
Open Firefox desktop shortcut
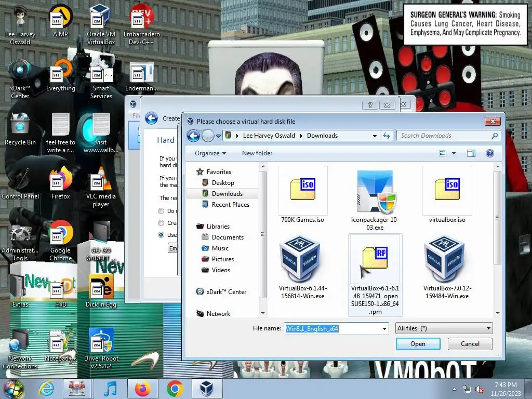pos(60,183)
